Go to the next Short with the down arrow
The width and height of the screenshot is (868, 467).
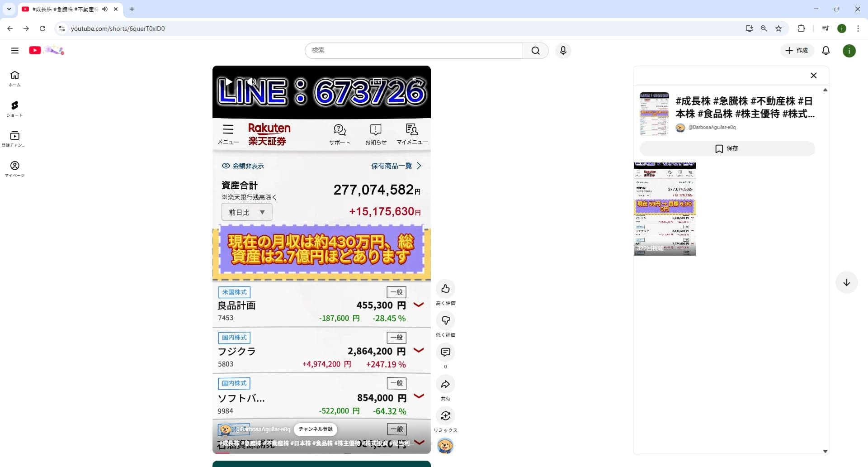[846, 282]
